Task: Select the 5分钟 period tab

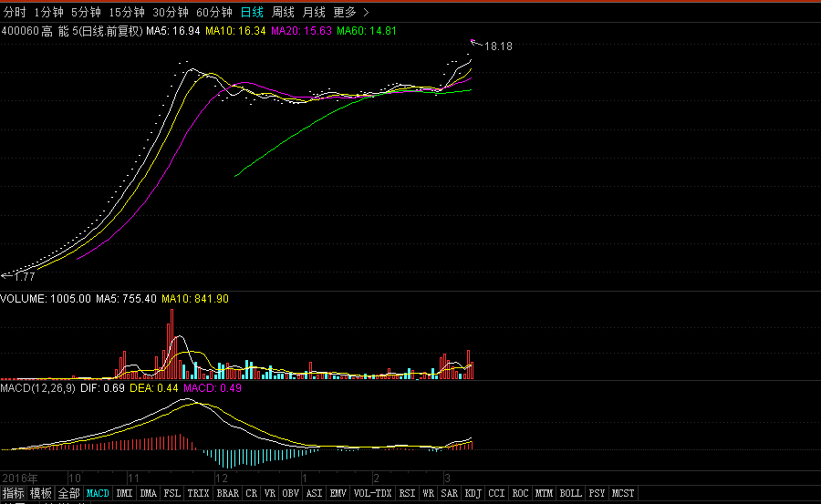Action: click(x=86, y=12)
